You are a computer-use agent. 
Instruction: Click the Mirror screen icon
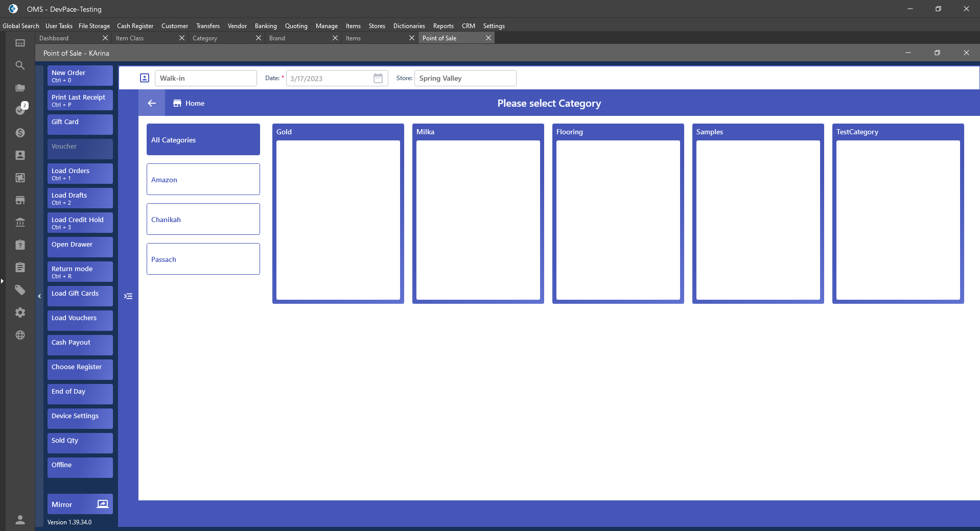click(x=103, y=504)
